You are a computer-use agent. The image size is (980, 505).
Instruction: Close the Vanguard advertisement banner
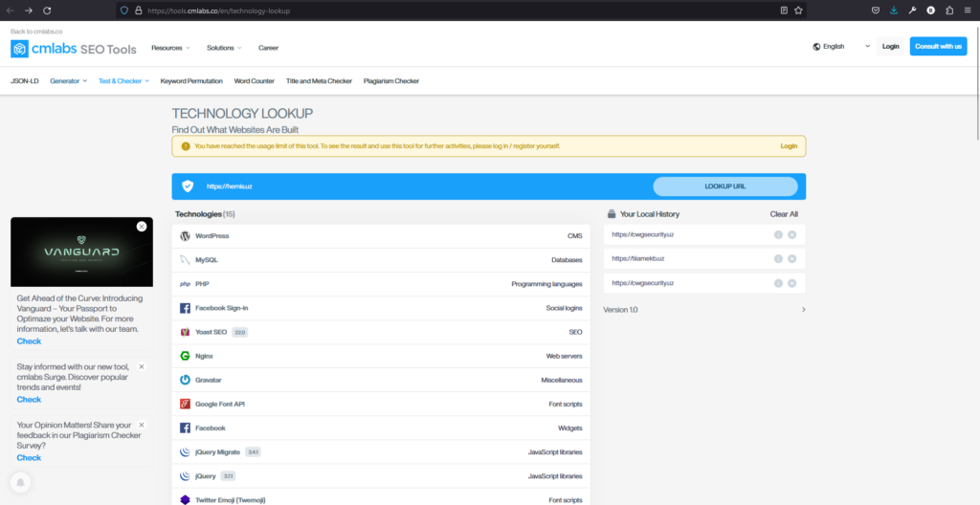click(142, 227)
